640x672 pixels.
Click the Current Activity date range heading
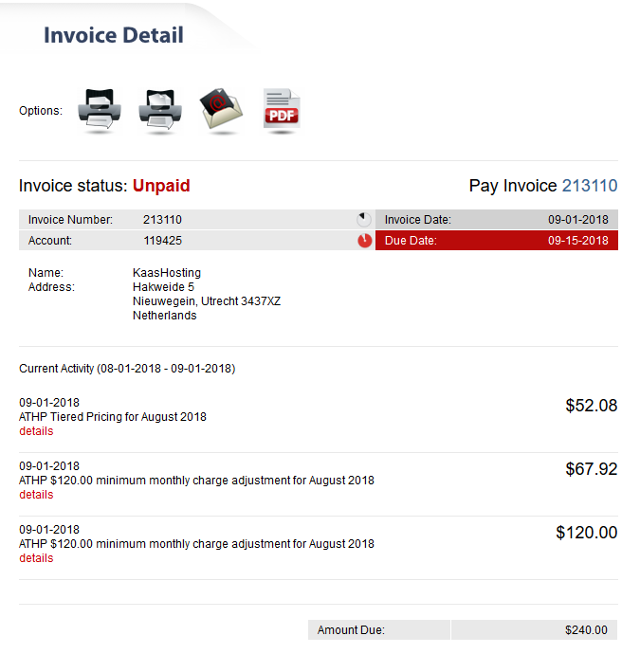coord(127,368)
